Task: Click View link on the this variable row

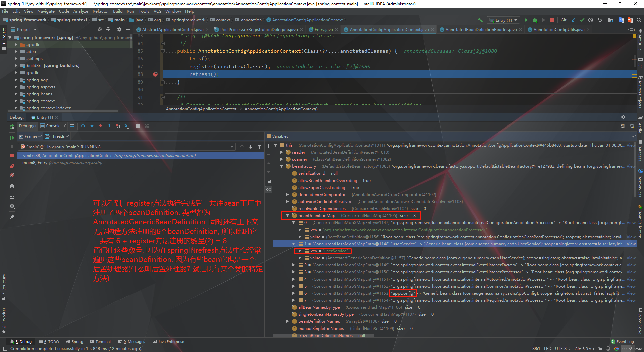Action: (631, 145)
